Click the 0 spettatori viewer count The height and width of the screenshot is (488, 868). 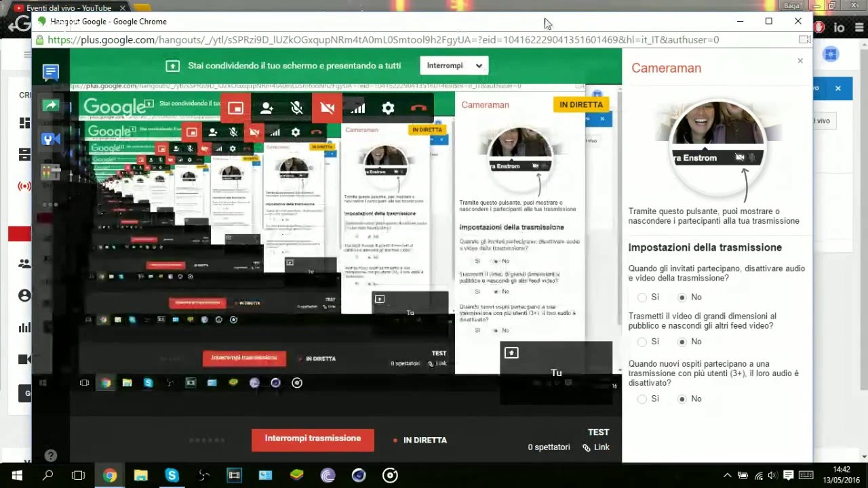[549, 447]
